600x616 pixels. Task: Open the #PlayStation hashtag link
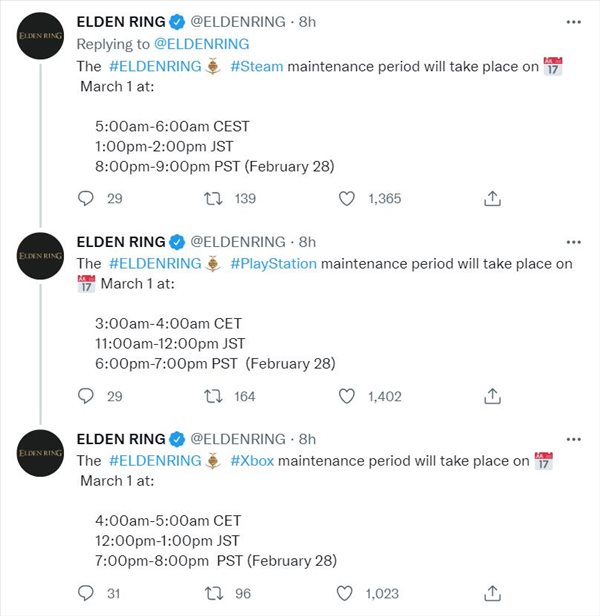pos(273,264)
